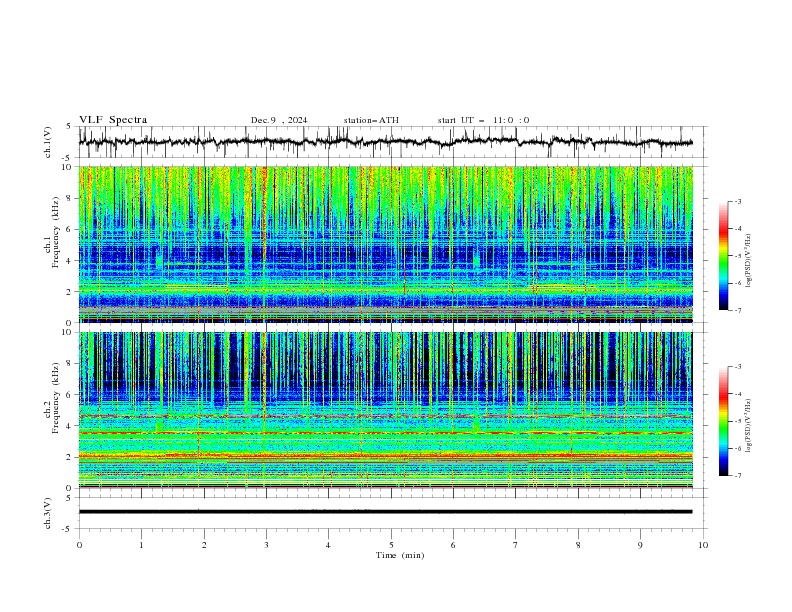Click the upper color scale bar for ch.1
The height and width of the screenshot is (612, 792).
724,256
